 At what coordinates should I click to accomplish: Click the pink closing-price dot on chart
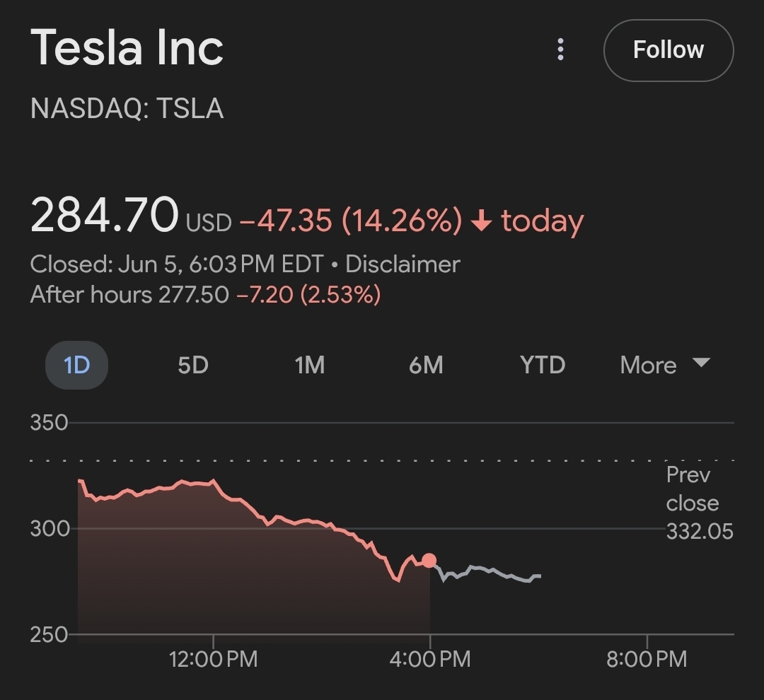point(429,561)
